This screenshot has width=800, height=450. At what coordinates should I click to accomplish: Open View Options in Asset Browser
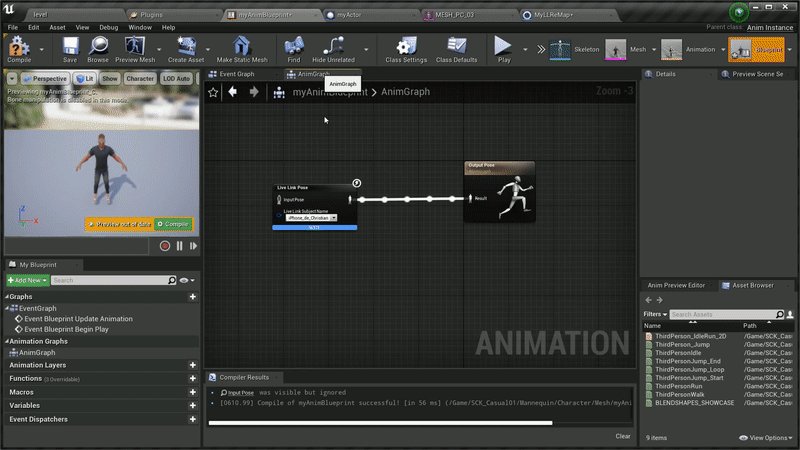tap(766, 438)
